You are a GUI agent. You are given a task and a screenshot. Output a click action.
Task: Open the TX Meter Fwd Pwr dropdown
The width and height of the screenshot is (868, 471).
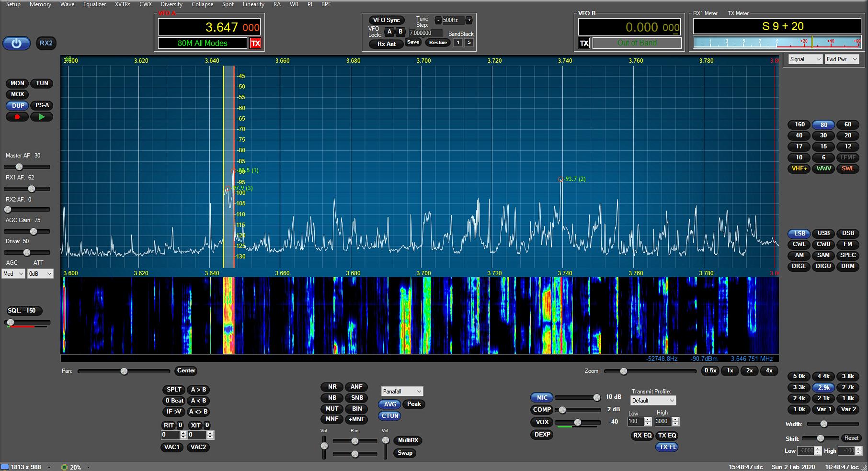(x=842, y=59)
